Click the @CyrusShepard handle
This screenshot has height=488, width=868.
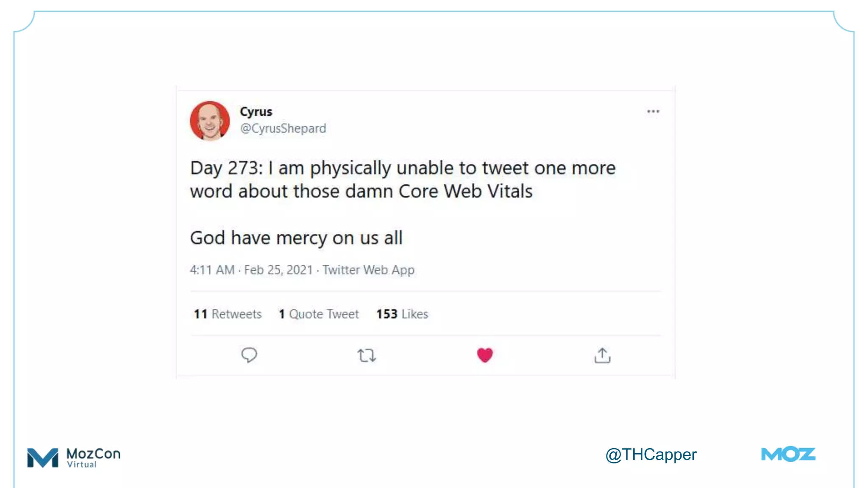click(x=283, y=128)
